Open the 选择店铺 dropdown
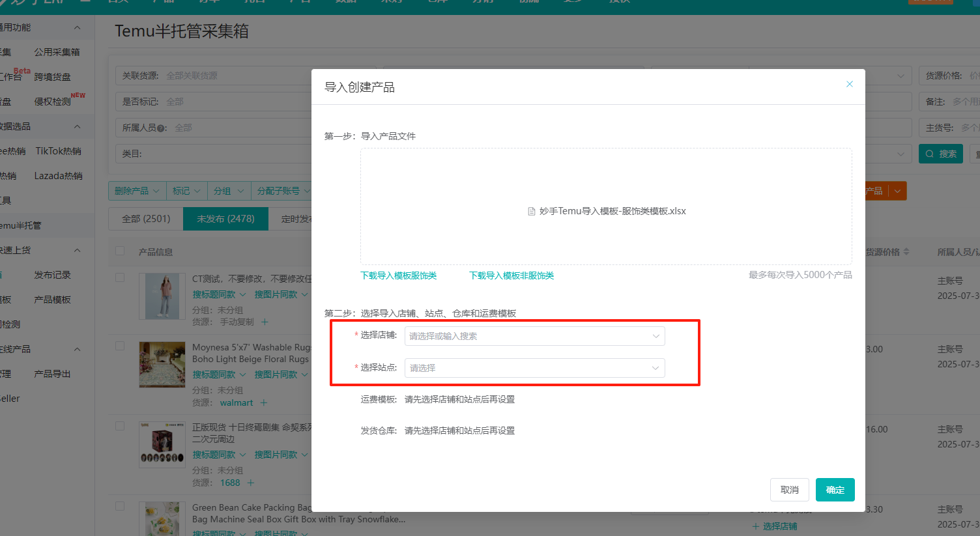980x536 pixels. [534, 336]
